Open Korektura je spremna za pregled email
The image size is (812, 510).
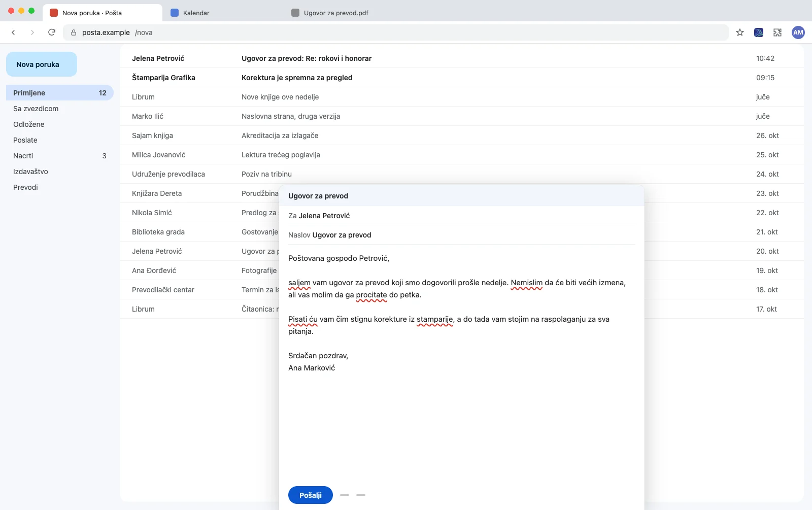point(462,78)
